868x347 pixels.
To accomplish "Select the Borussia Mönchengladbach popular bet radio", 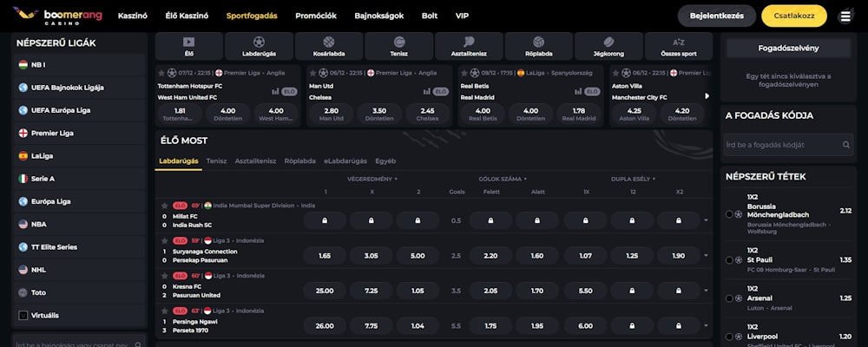I will pyautogui.click(x=729, y=214).
